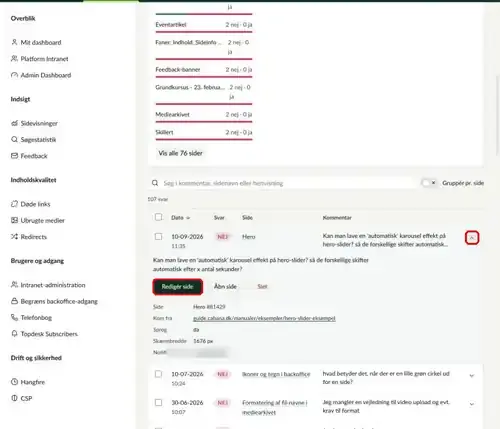500x429 pixels.
Task: Open Admin Dashboard in sidebar
Action: click(46, 75)
